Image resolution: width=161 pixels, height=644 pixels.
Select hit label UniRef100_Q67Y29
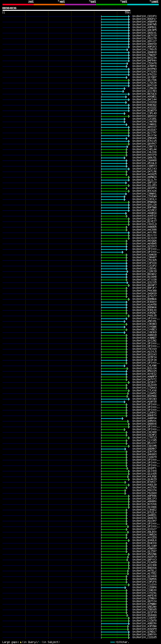coord(144,36)
